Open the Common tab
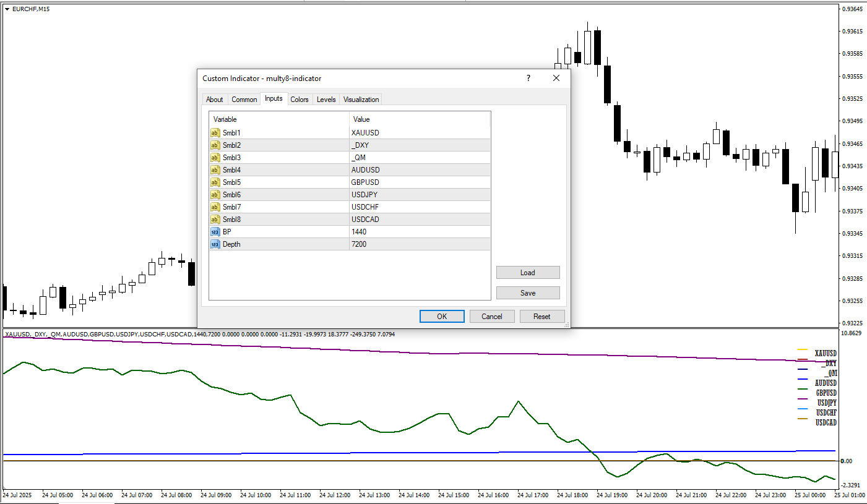This screenshot has width=867, height=504. (244, 100)
